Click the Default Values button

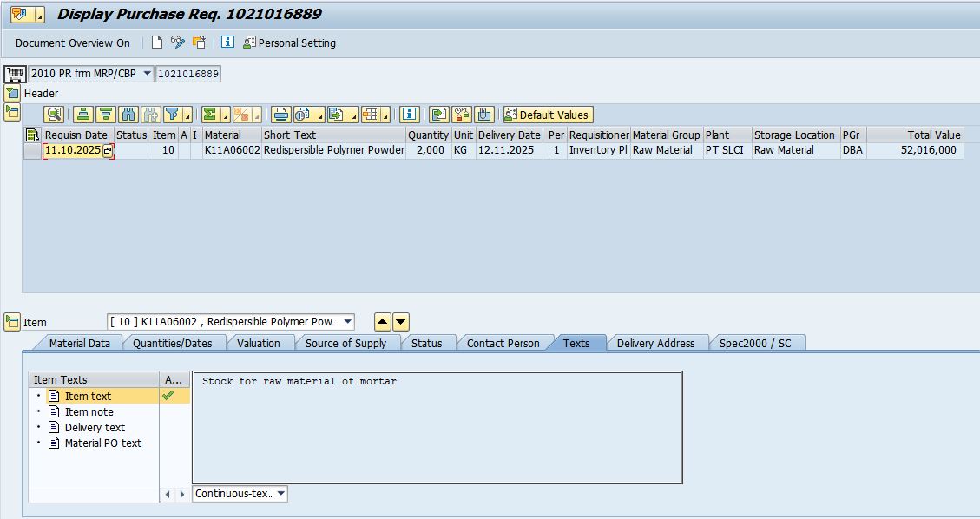click(x=547, y=115)
